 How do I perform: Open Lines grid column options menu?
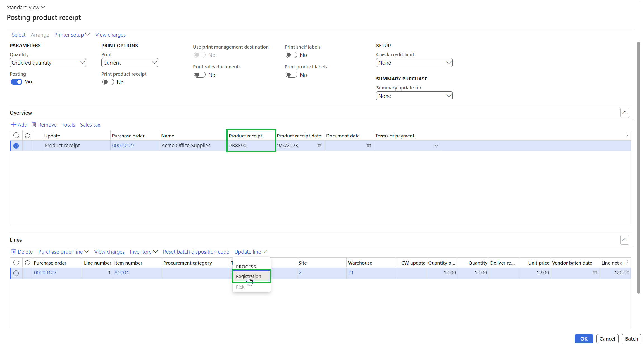pos(627,263)
